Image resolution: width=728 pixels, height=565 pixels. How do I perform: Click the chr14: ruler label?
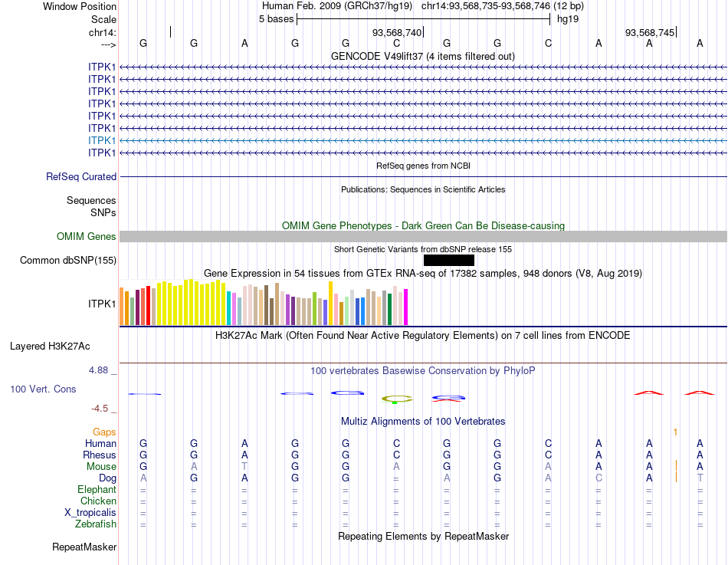coord(103,32)
